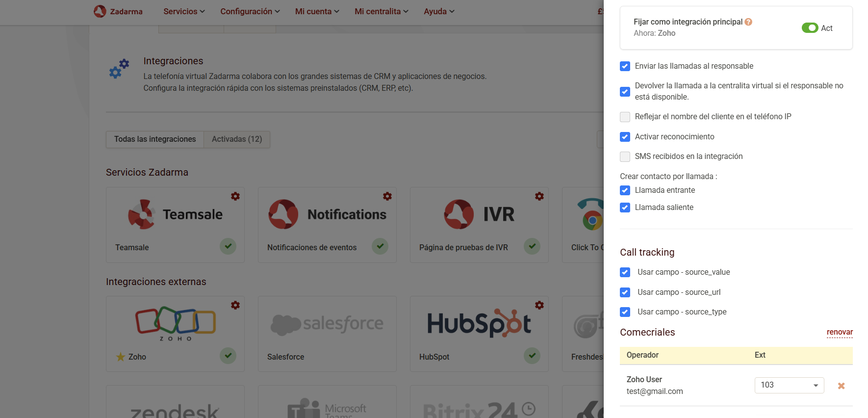Check Reflejar el nombre del cliente
The height and width of the screenshot is (418, 868).
pos(625,117)
